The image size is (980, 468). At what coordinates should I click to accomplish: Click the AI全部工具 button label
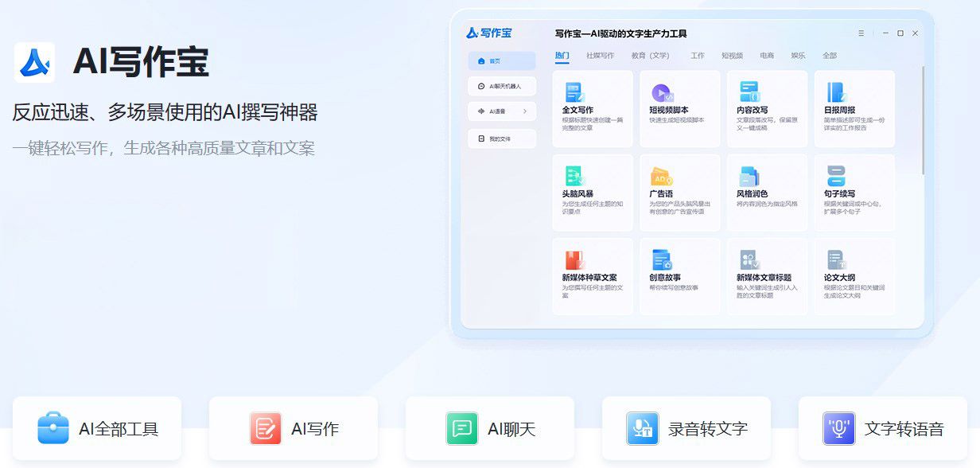119,429
